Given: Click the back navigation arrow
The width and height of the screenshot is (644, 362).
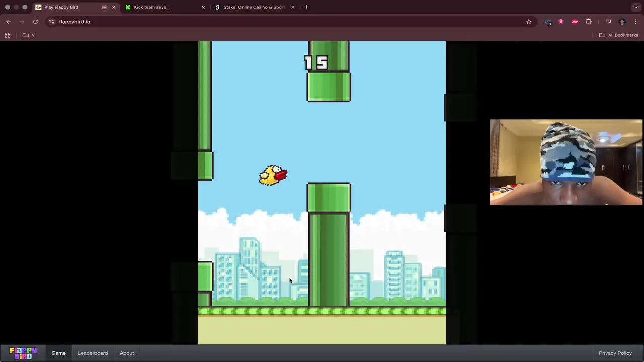Looking at the screenshot, I should coord(8,22).
